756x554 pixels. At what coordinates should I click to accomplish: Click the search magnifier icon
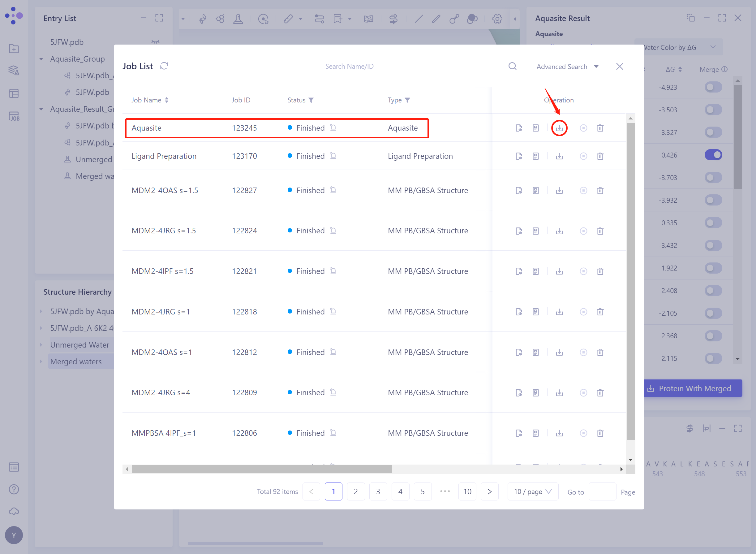pos(512,66)
